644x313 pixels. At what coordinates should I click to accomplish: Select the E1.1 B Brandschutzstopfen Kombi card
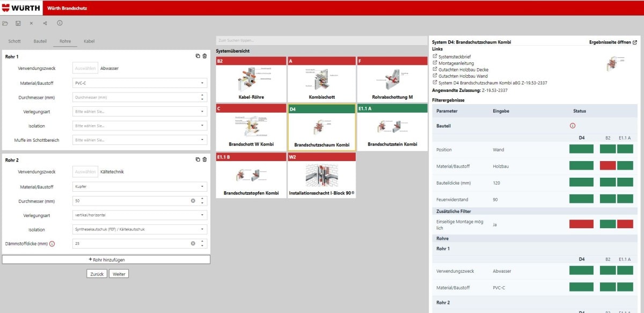(x=251, y=176)
